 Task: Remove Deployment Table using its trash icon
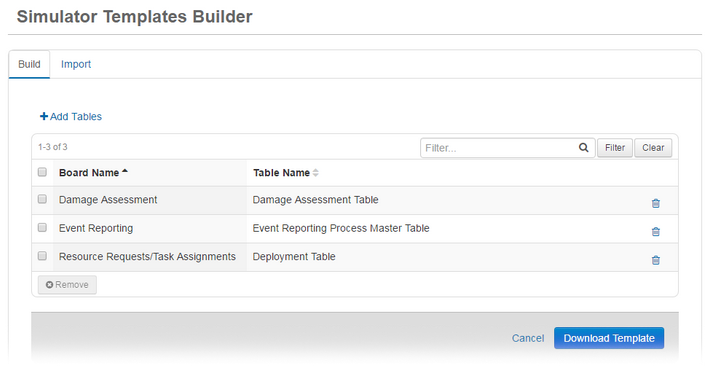click(x=656, y=260)
